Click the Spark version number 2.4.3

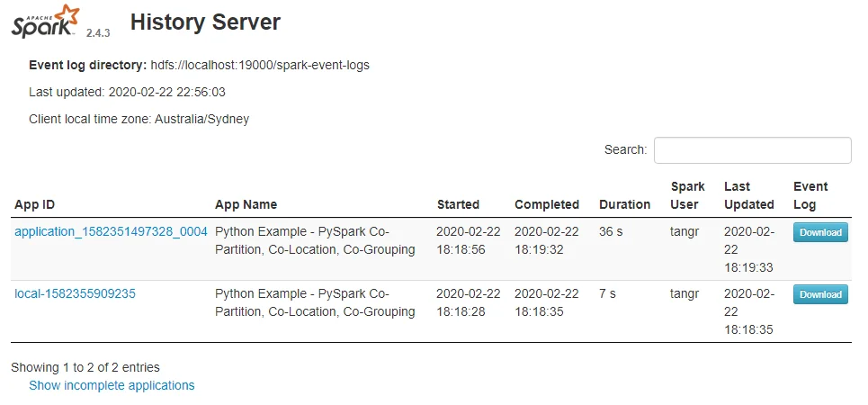pos(97,32)
